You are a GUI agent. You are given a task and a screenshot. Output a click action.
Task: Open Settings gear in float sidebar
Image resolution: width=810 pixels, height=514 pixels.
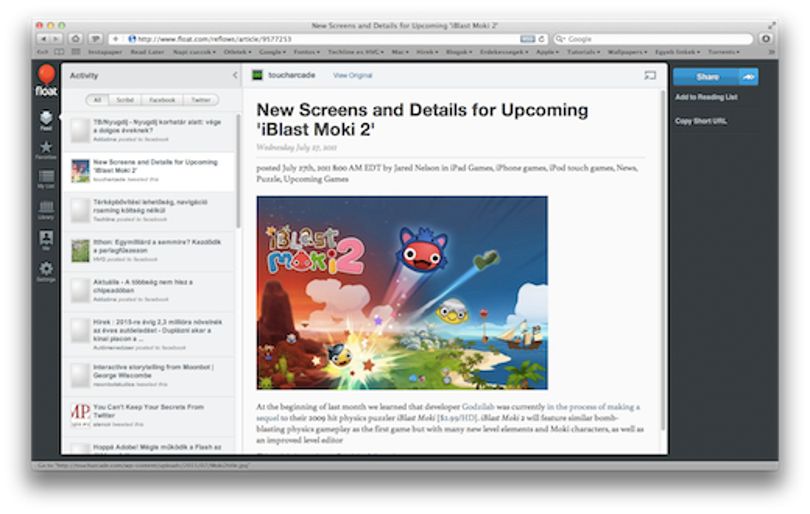tap(46, 271)
